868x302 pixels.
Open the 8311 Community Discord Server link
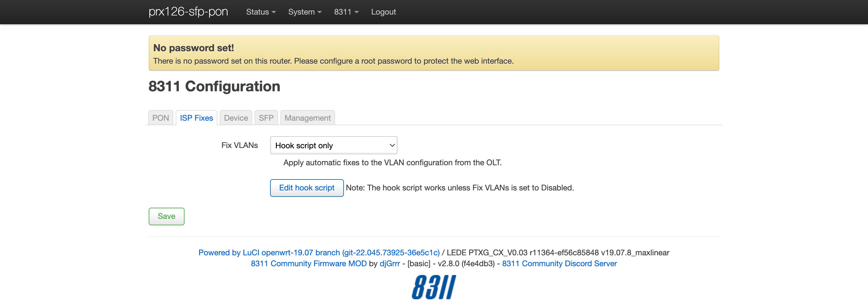click(559, 263)
